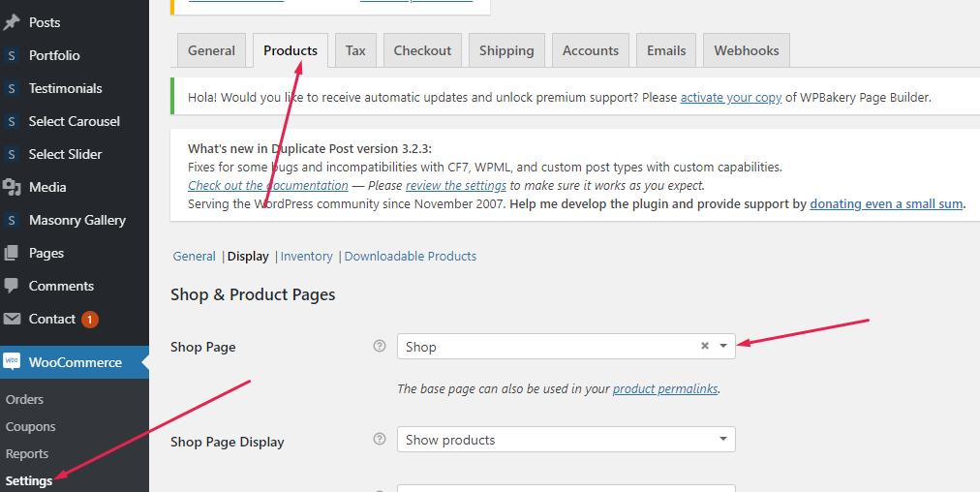
Task: Click the pushpin icon beside Posts
Action: pyautogui.click(x=12, y=22)
